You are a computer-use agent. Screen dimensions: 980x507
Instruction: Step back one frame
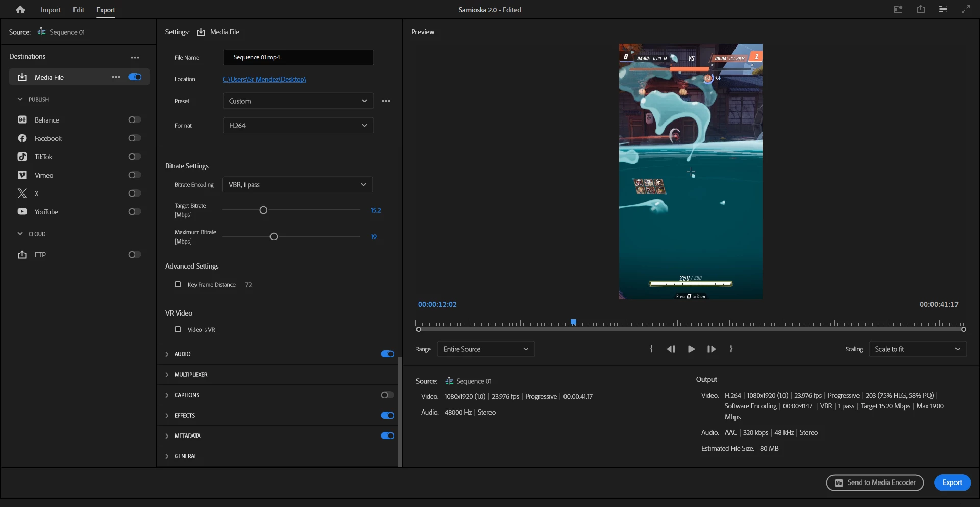[671, 349]
